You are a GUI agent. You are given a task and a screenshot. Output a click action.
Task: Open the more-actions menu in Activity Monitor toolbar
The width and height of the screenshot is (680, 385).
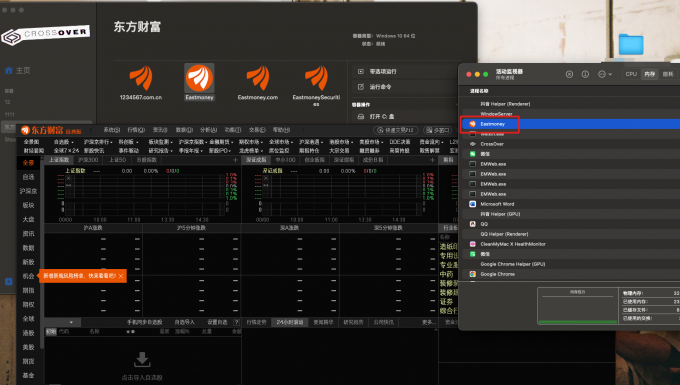[x=605, y=74]
